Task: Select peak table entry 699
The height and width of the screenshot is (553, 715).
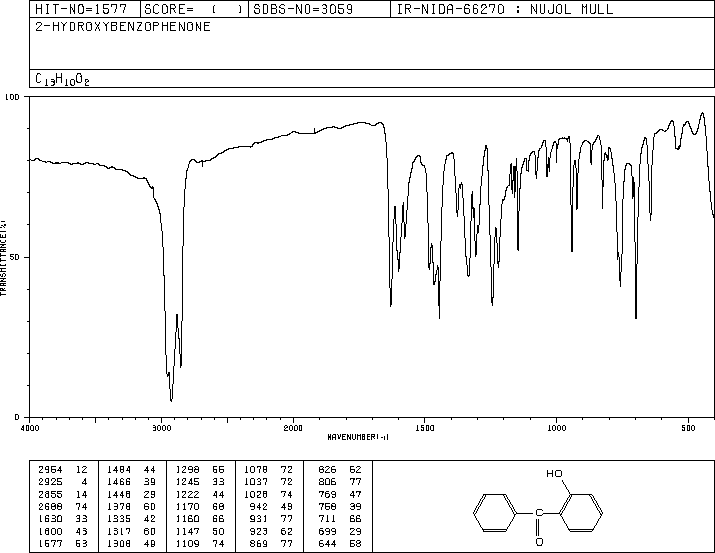Action: (327, 531)
